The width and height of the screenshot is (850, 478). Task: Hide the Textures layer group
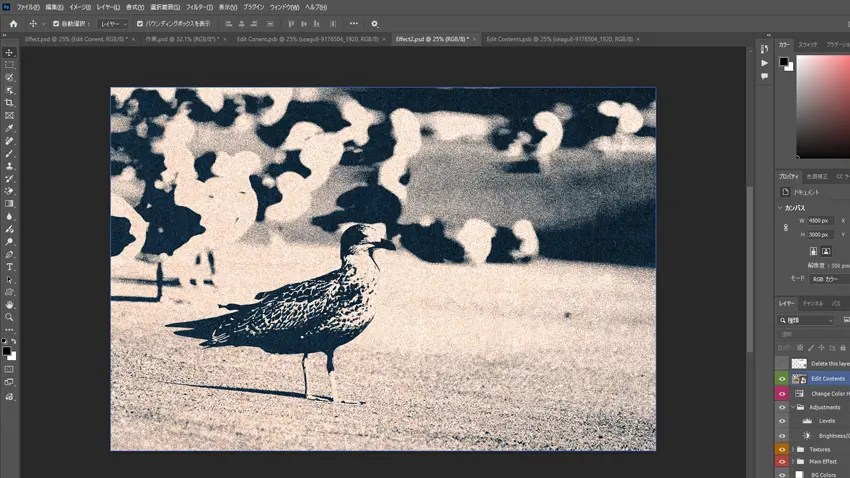click(x=782, y=449)
